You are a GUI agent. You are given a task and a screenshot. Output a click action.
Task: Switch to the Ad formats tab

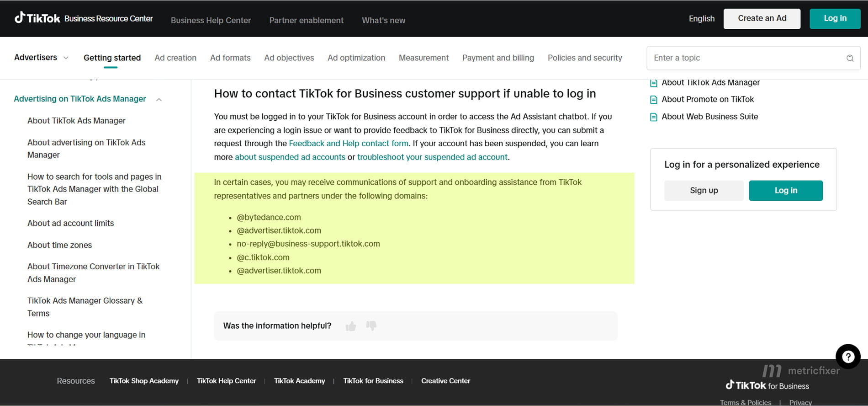(230, 58)
